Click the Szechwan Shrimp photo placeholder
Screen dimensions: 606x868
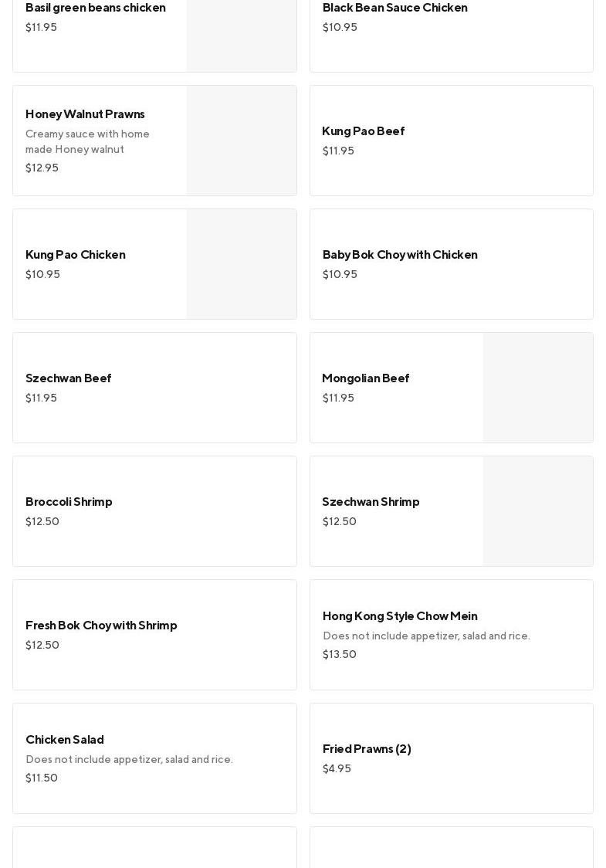pyautogui.click(x=537, y=511)
